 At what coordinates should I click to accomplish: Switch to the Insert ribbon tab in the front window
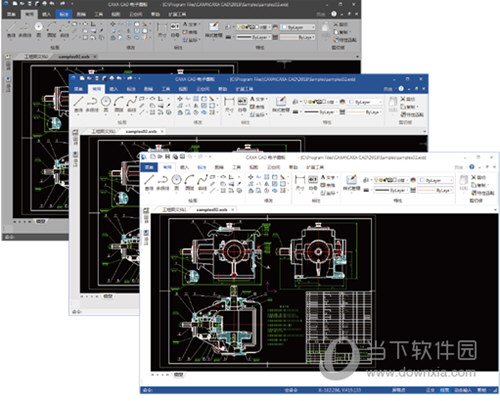184,167
